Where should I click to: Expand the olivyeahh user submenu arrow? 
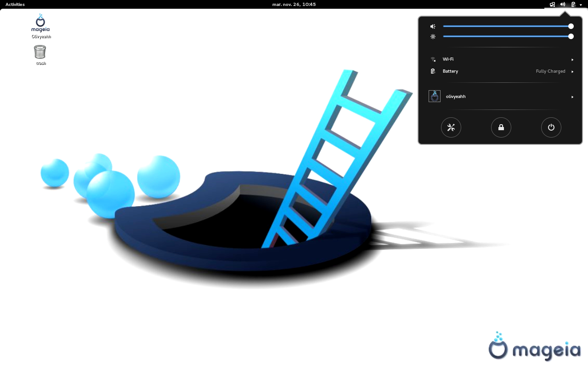[x=572, y=97]
